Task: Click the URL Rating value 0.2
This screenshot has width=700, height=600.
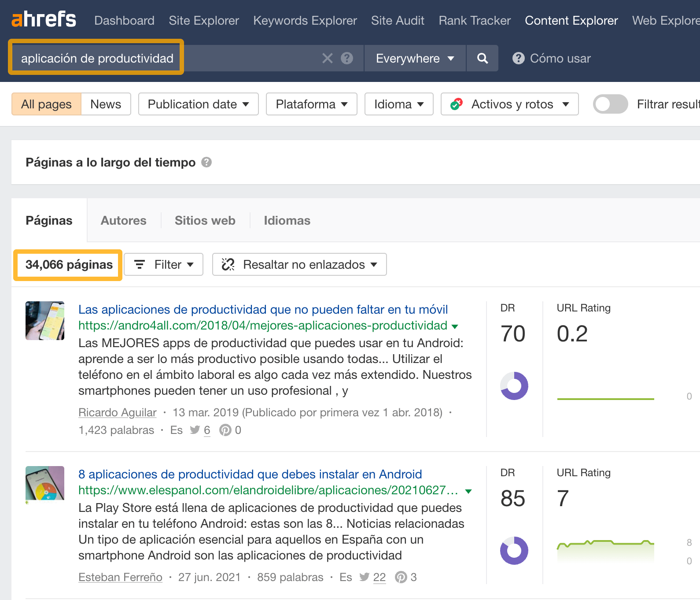Action: pos(572,333)
